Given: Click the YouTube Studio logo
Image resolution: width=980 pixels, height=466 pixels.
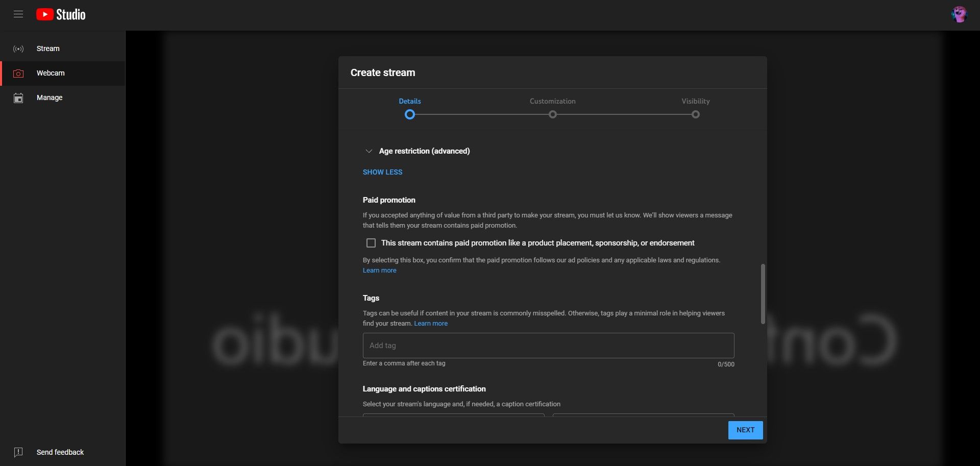Looking at the screenshot, I should (x=60, y=14).
